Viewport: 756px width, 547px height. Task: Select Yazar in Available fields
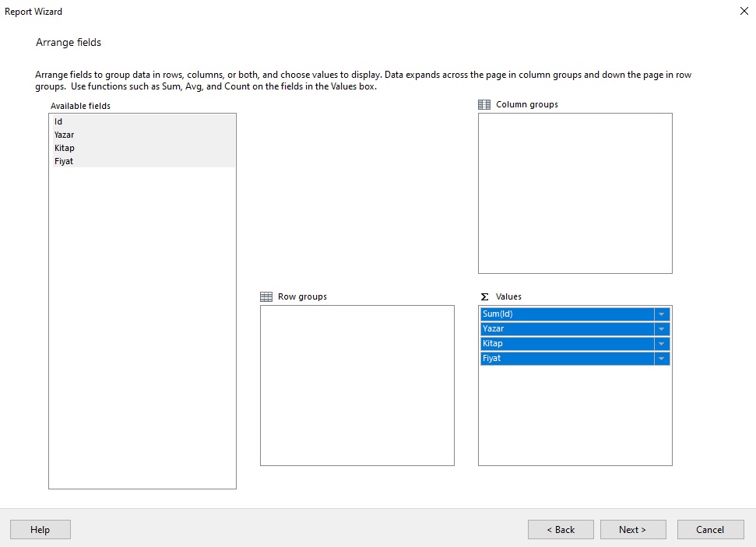point(142,135)
